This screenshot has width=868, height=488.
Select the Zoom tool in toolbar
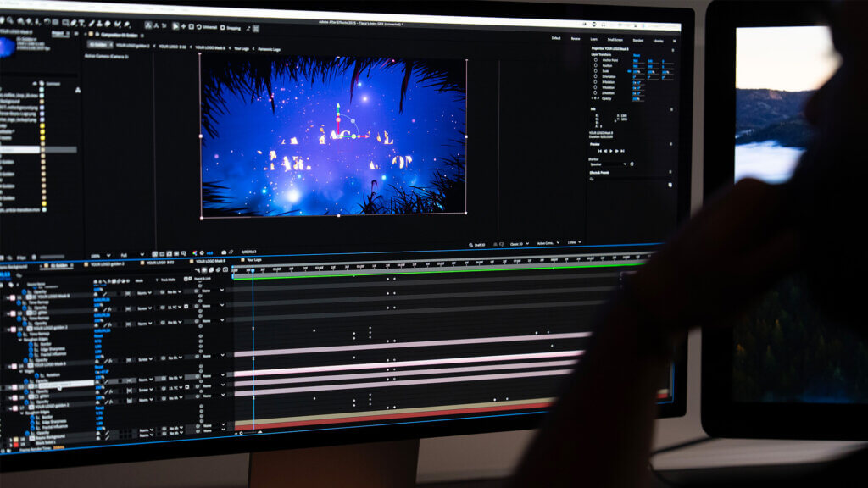[10, 20]
